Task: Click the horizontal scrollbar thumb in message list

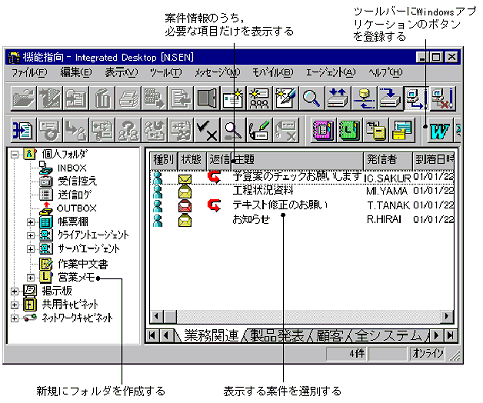Action: [170, 316]
